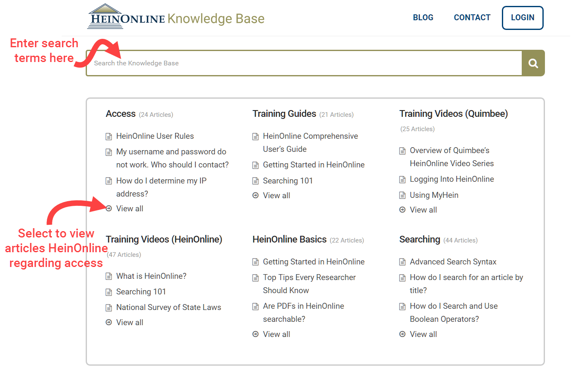Viewport: 588px width, 372px height.
Task: Open 'My username and password do not work' article
Action: click(172, 158)
